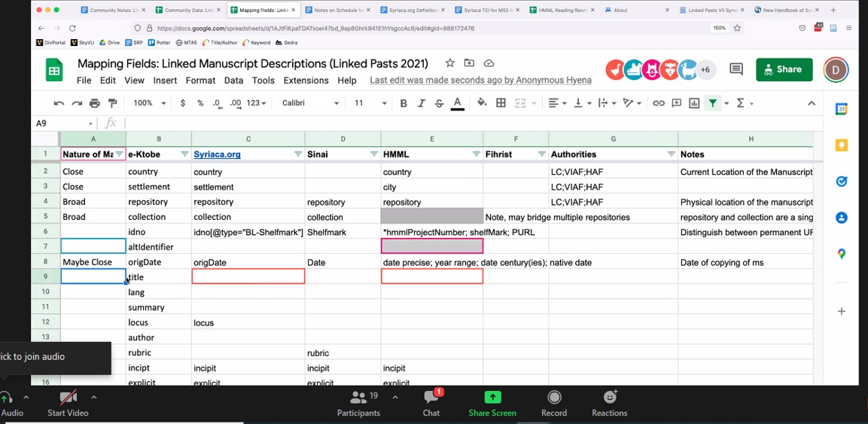The height and width of the screenshot is (424, 868).
Task: Open the Syriaca.org link in header
Action: click(217, 154)
